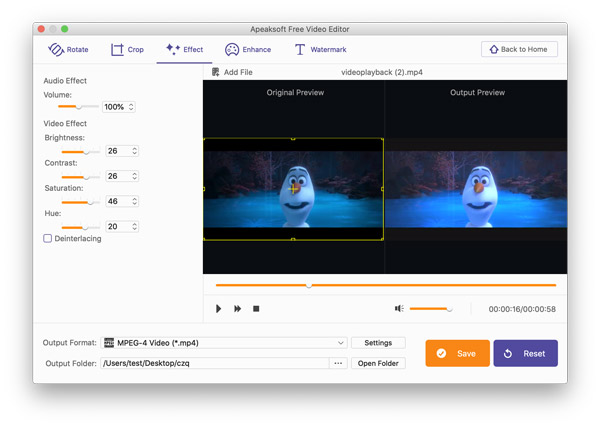Click the MPEG format icon in dropdown
The image size is (600, 427).
[x=109, y=342]
